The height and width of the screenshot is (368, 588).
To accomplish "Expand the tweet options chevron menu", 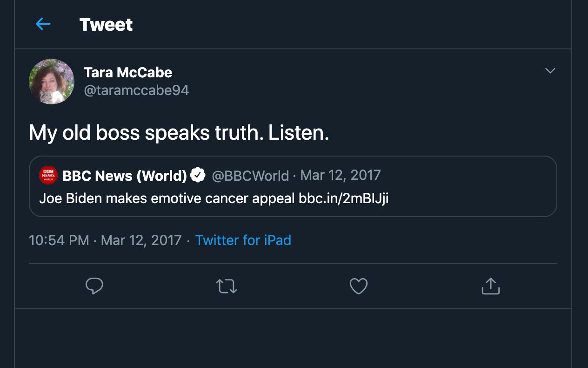I will pos(550,71).
